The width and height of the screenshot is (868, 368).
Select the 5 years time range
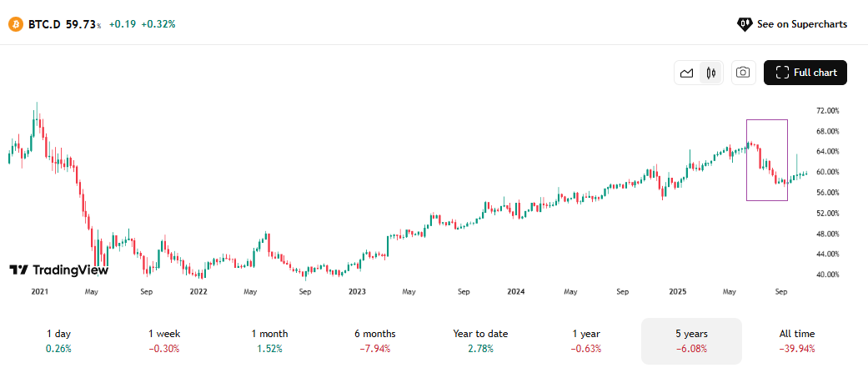point(691,340)
